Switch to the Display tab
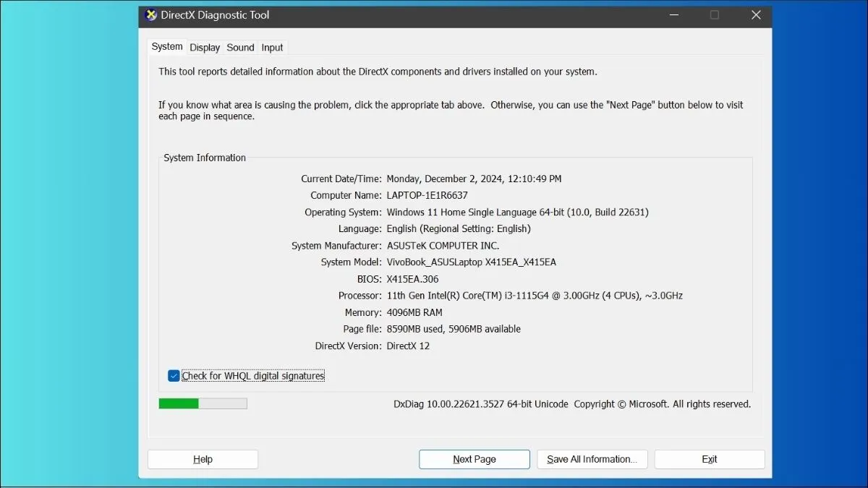This screenshot has height=488, width=868. pos(204,47)
